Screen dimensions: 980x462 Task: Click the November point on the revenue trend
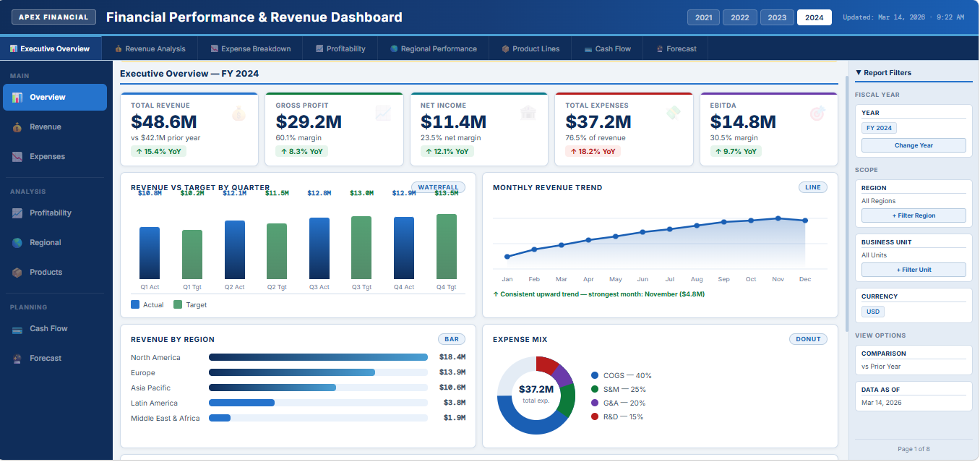tap(778, 218)
